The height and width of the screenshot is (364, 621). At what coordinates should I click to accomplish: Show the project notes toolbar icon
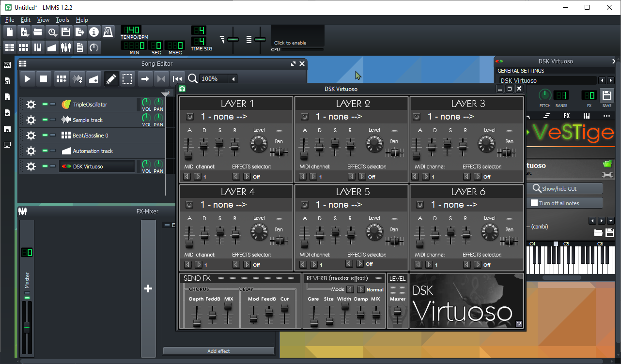80,47
